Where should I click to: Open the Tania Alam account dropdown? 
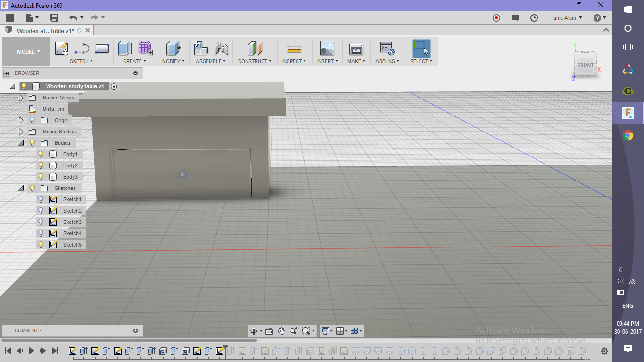click(x=567, y=18)
